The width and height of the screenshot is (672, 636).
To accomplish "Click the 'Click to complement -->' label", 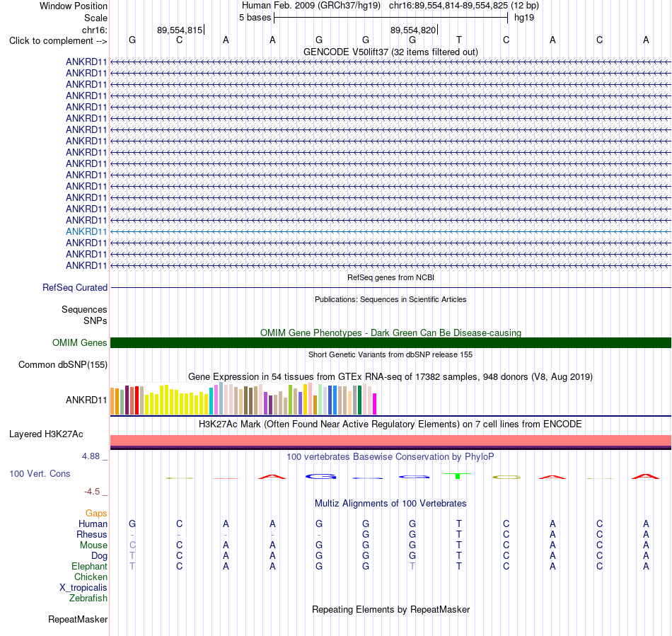I will 58,41.
